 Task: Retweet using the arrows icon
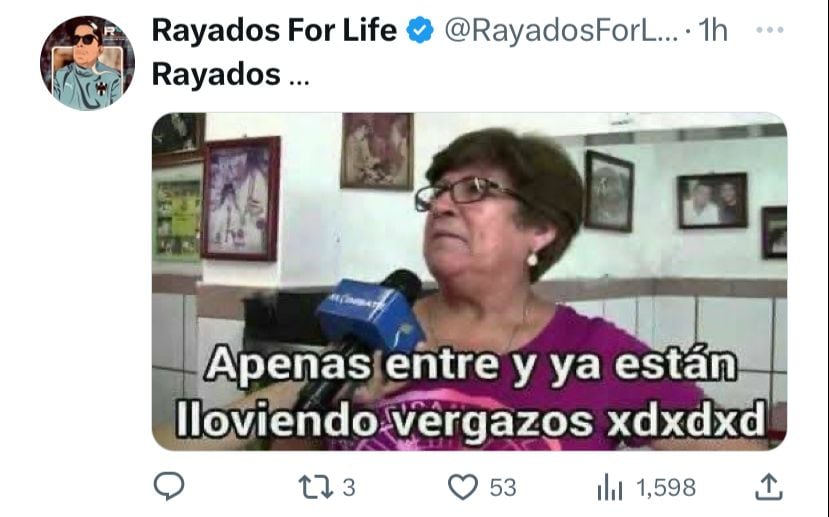point(316,487)
